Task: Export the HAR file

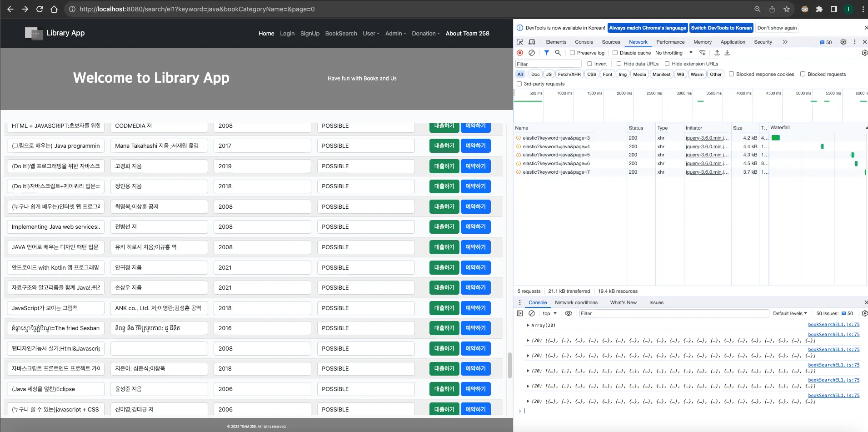Action: [727, 53]
